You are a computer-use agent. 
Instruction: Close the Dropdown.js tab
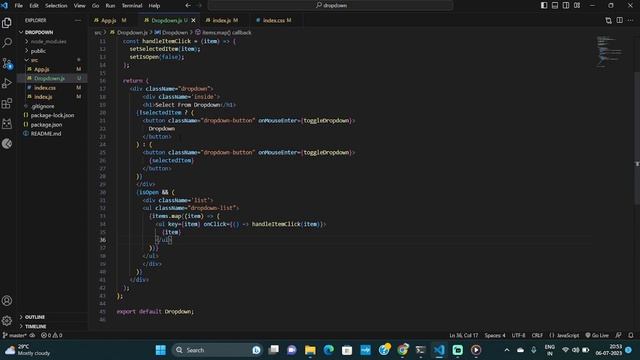pos(193,20)
